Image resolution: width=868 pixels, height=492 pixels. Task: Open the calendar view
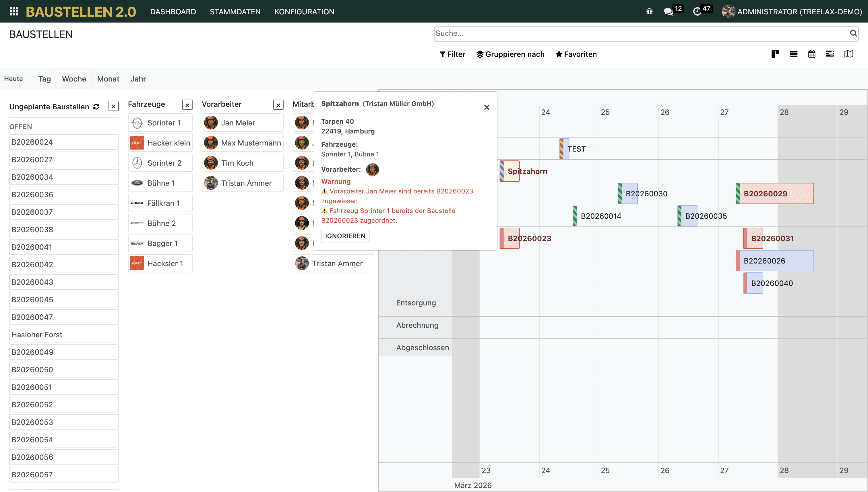click(x=811, y=54)
